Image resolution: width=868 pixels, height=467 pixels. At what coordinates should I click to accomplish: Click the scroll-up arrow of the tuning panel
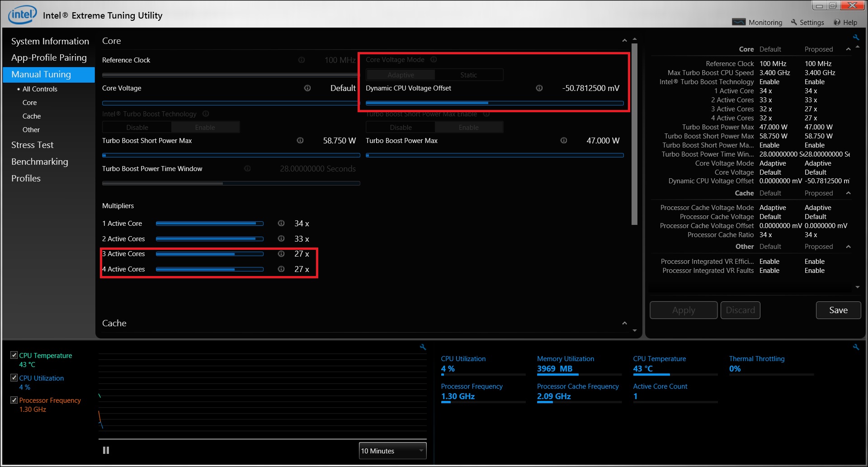[x=635, y=39]
